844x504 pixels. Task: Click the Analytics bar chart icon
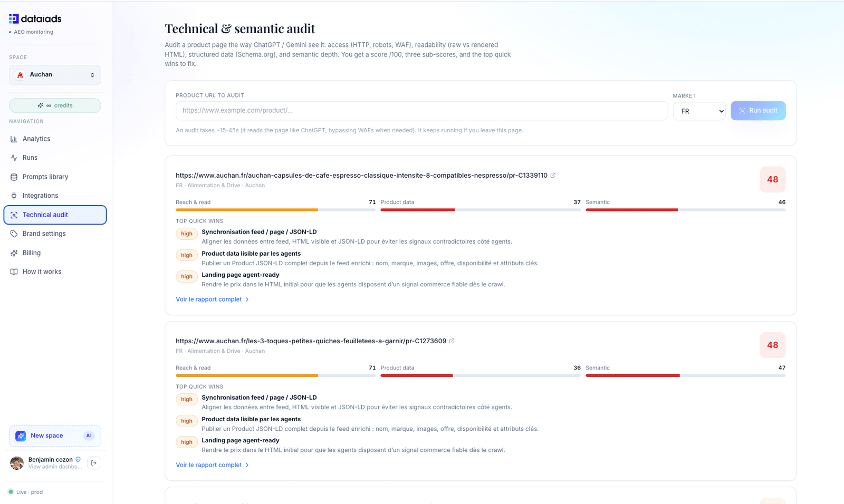[14, 139]
